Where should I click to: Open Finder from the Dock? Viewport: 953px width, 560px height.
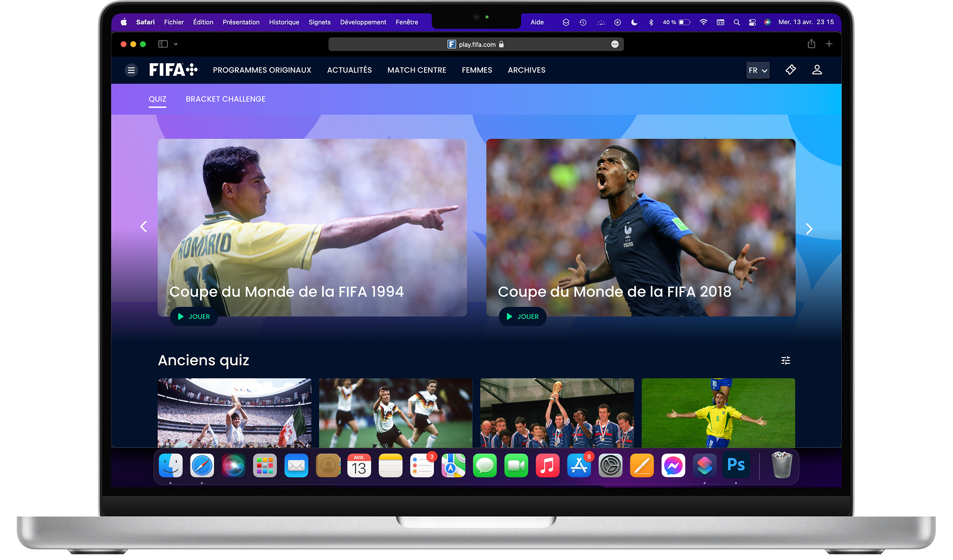coord(170,465)
